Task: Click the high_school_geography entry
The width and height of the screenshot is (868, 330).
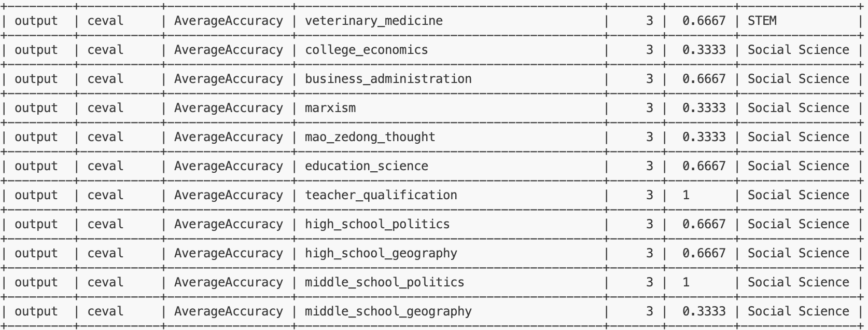Action: pyautogui.click(x=381, y=253)
